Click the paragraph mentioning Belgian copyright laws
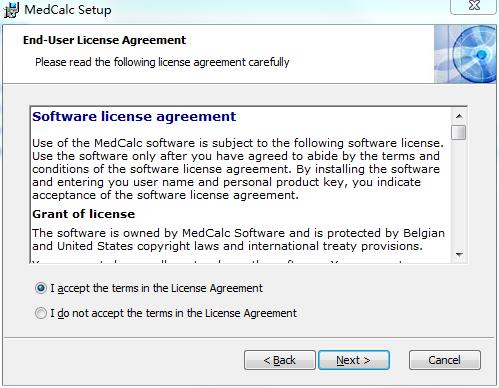The image size is (499, 388). [238, 239]
